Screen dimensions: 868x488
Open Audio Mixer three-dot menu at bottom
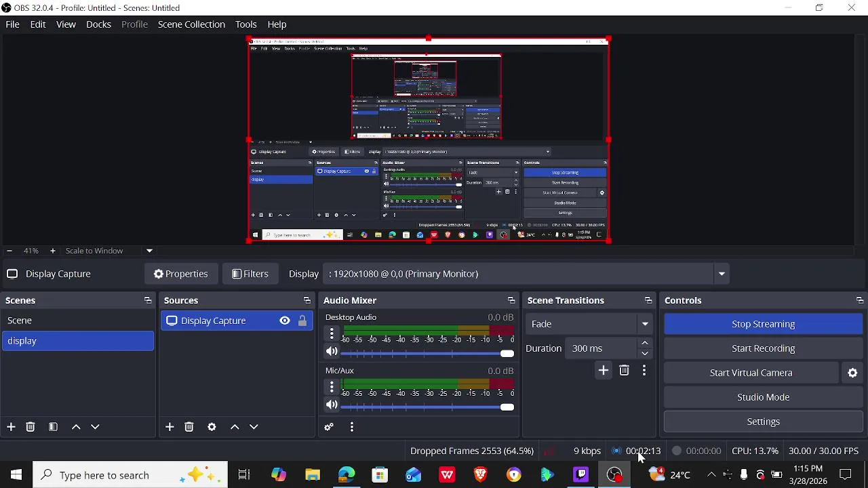pos(352,427)
